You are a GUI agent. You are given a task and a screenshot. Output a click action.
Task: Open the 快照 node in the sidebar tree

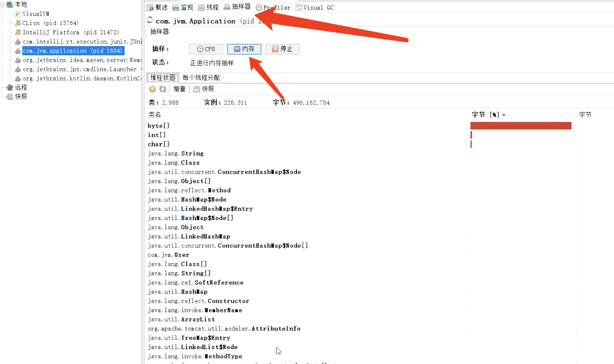click(21, 97)
